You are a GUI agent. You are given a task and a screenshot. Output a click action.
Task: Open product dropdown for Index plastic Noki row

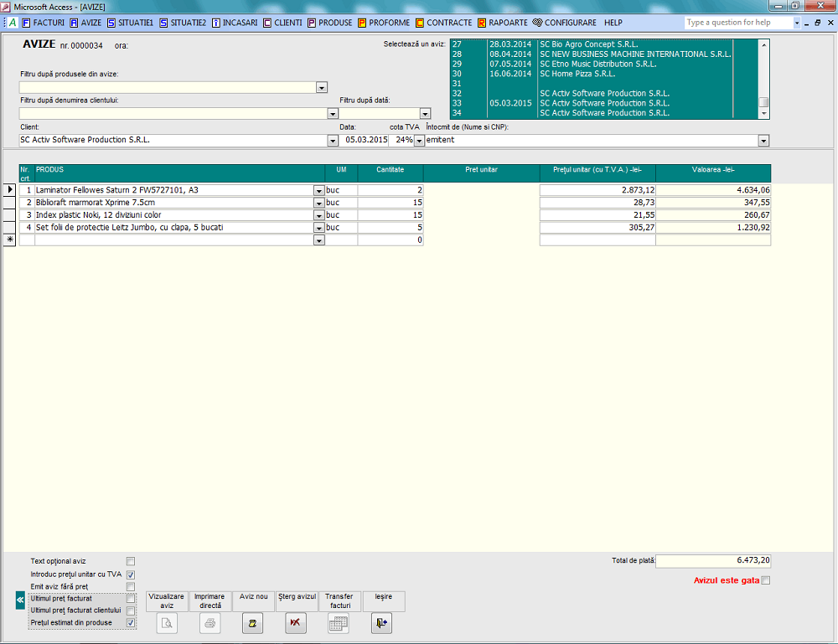[319, 216]
